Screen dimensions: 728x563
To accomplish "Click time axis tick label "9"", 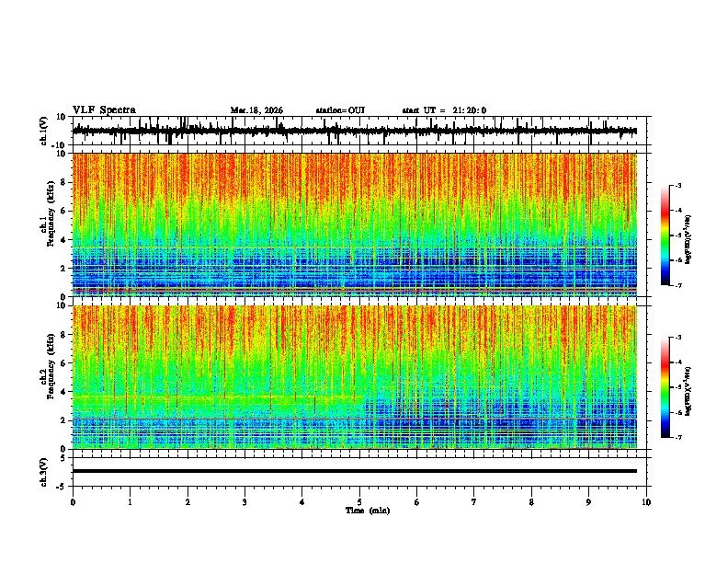I will 588,502.
